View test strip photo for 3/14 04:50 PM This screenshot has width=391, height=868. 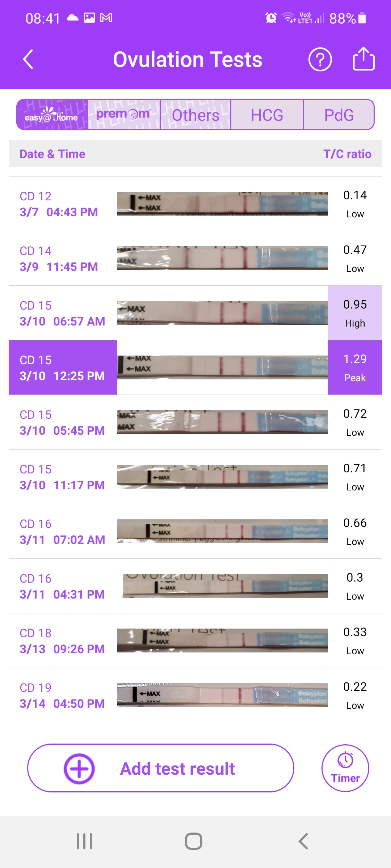pos(222,695)
